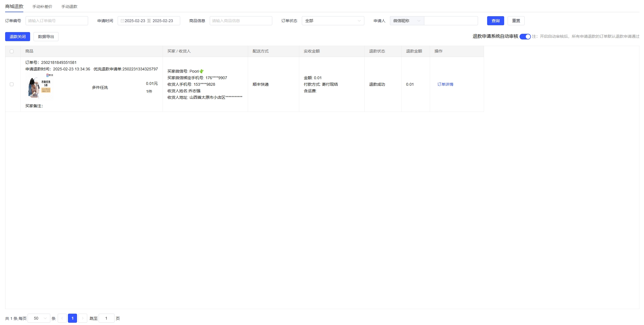Screen dimensions: 644x325
Task: Check the select-all checkbox in table header
Action: [x=12, y=51]
